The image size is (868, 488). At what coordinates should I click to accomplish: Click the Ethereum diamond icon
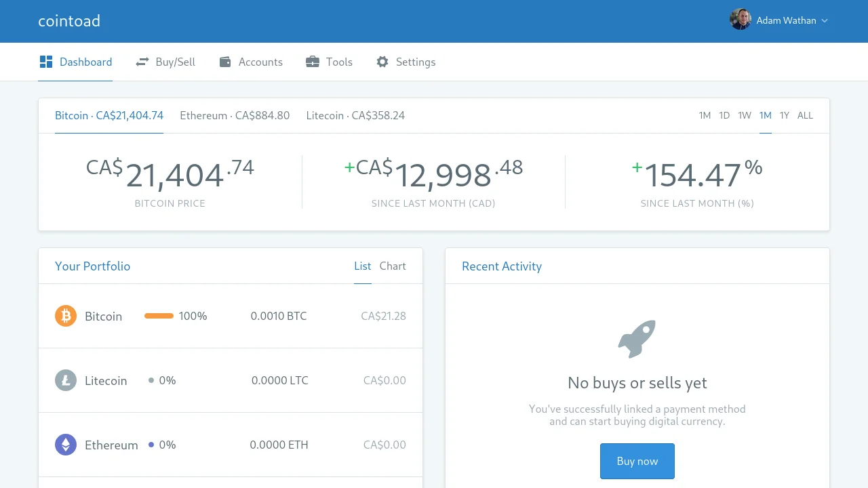click(x=66, y=445)
